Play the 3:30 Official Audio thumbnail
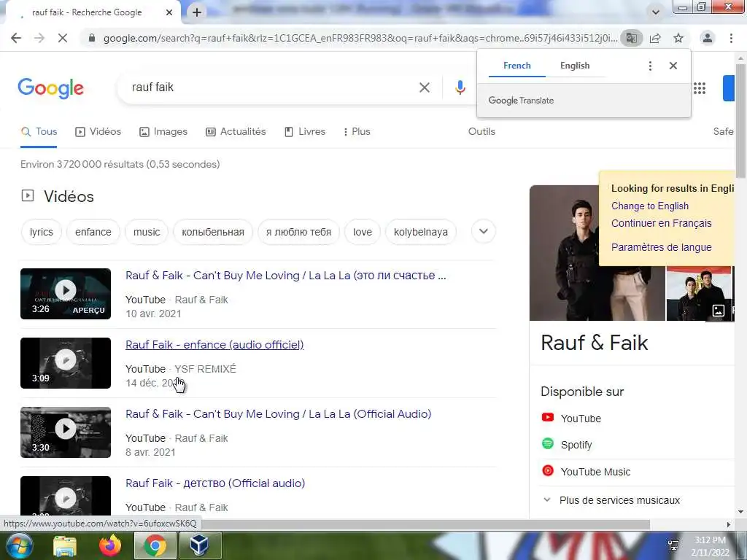Viewport: 747px width, 560px height. pyautogui.click(x=66, y=432)
